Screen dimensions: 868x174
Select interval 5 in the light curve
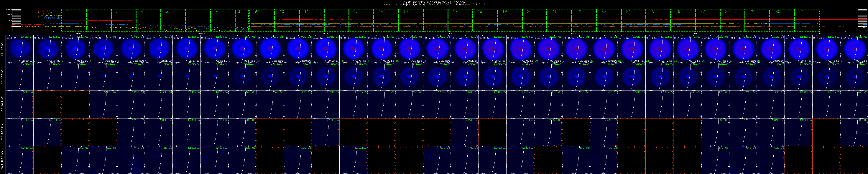[173, 21]
